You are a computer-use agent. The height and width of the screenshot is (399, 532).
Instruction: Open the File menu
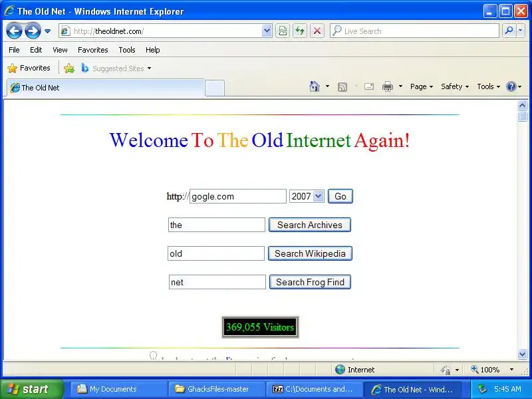[14, 50]
